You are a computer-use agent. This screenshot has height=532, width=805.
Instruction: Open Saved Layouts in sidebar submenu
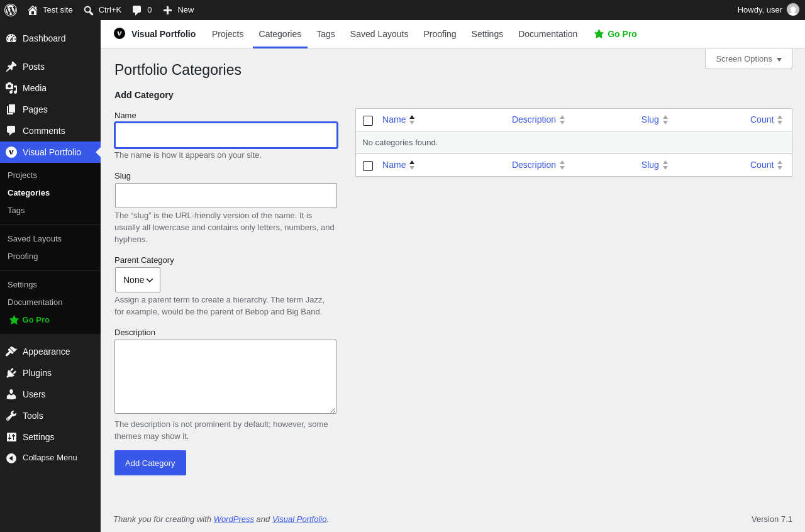coord(35,239)
